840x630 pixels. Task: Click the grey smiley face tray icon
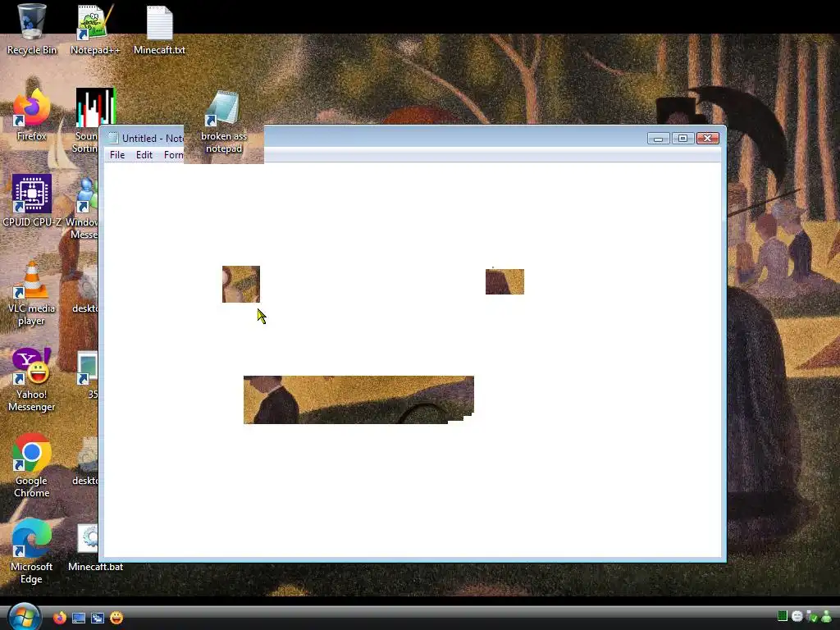click(x=797, y=617)
